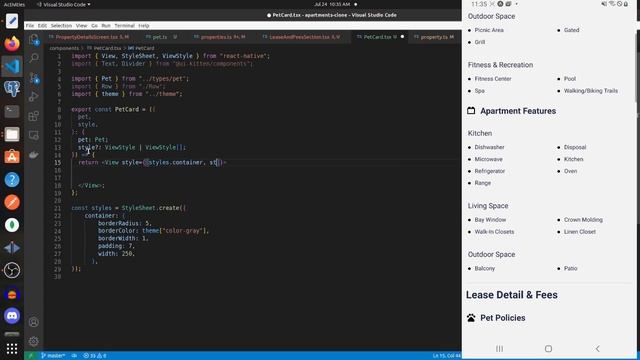Click Fitness Center amenity in phone

(x=493, y=79)
